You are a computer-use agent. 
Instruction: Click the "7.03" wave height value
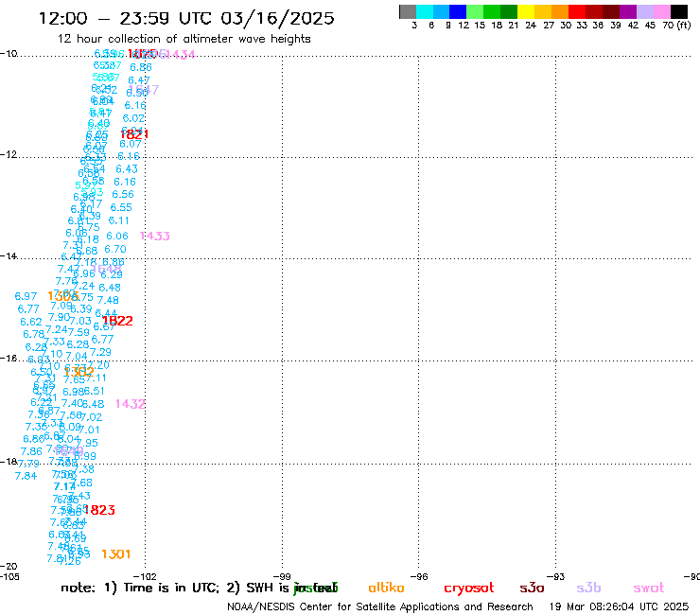point(80,321)
